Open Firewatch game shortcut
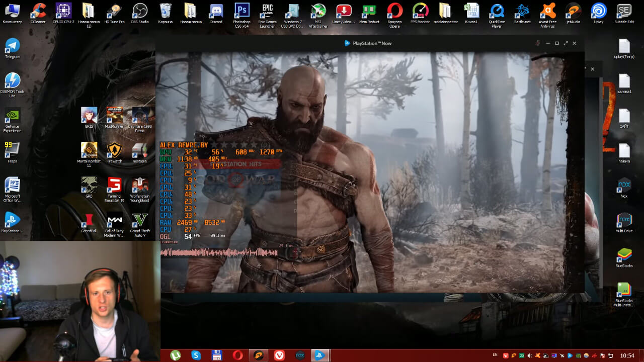Image resolution: width=644 pixels, height=362 pixels. [x=114, y=153]
